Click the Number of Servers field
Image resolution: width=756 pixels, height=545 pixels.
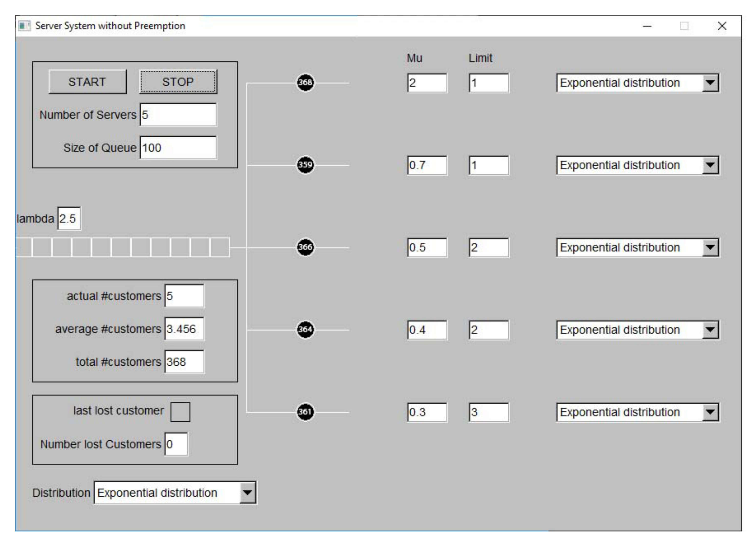178,115
